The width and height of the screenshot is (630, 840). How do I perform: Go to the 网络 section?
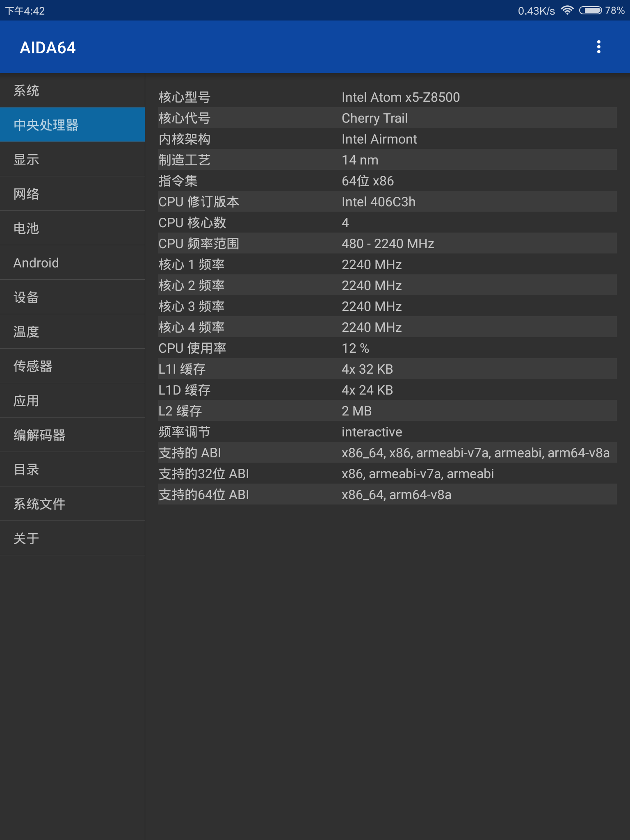(72, 194)
